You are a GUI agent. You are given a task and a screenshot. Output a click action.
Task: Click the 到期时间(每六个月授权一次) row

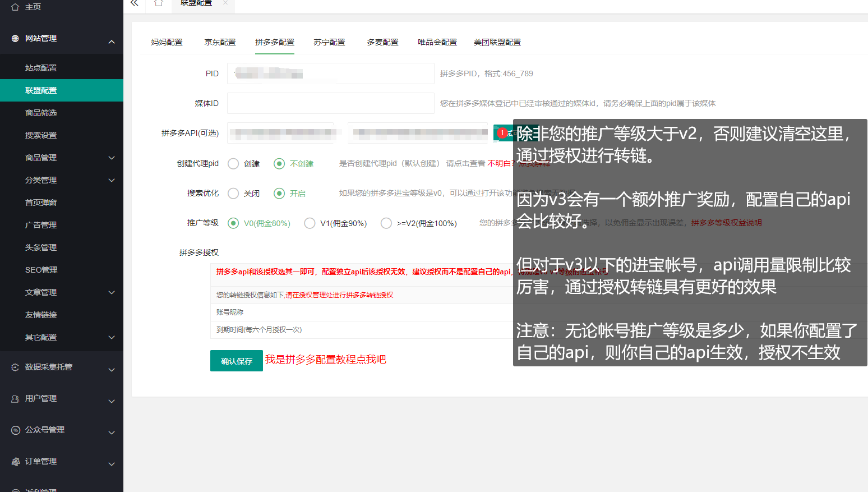259,330
